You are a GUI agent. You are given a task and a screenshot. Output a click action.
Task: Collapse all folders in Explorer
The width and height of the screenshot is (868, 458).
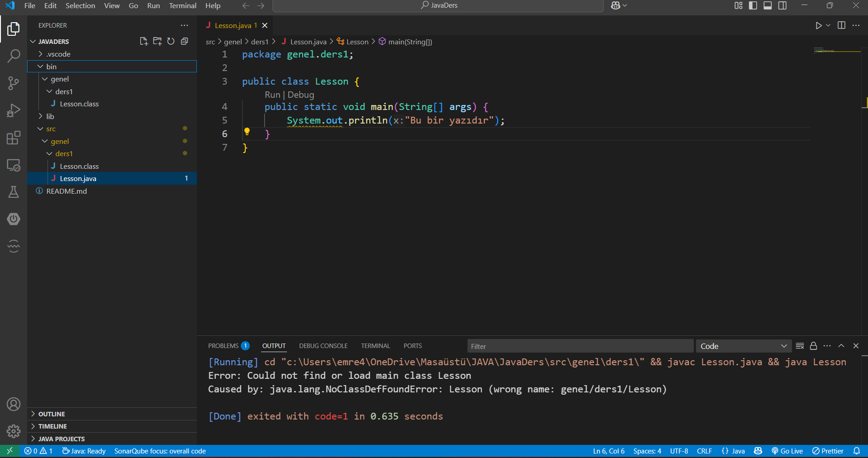184,41
